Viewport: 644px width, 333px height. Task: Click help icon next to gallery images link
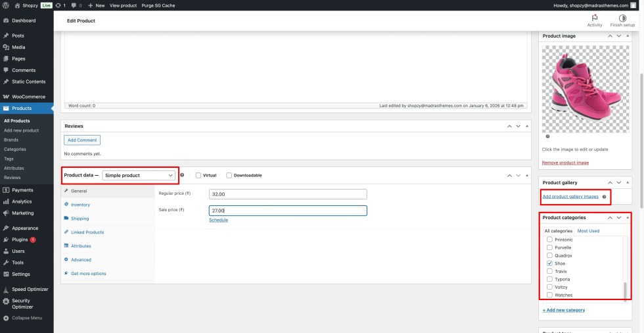coord(604,197)
